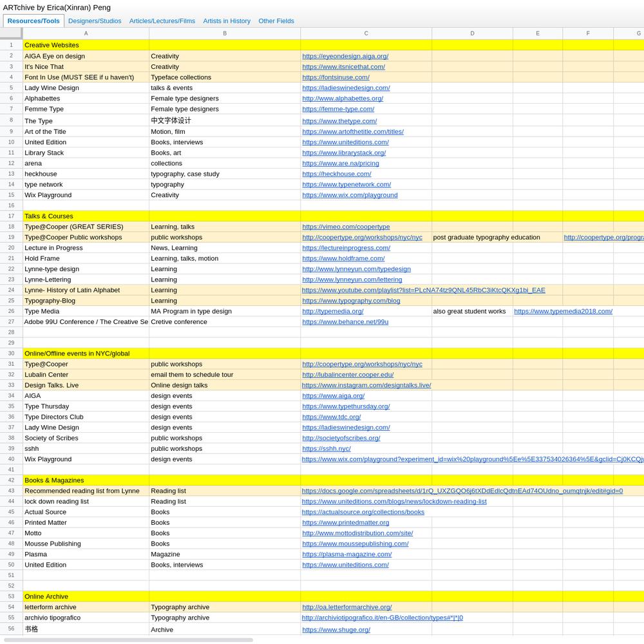The width and height of the screenshot is (644, 644).
Task: Open the eyeondesign.aiga.org link
Action: [x=345, y=56]
